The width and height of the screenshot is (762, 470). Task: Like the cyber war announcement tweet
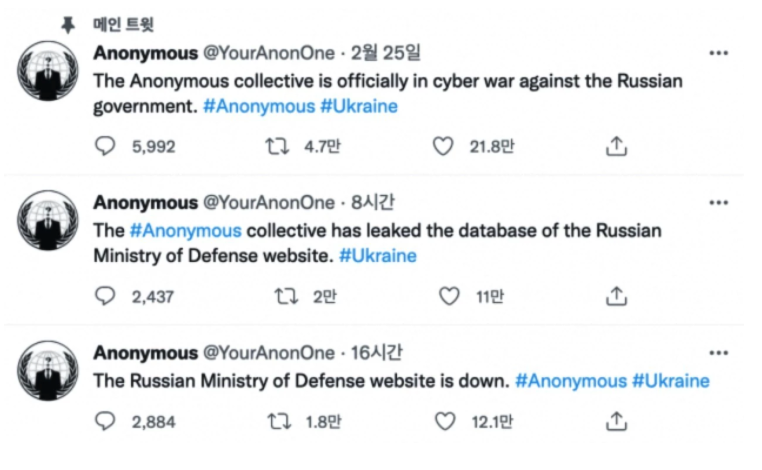pyautogui.click(x=443, y=146)
